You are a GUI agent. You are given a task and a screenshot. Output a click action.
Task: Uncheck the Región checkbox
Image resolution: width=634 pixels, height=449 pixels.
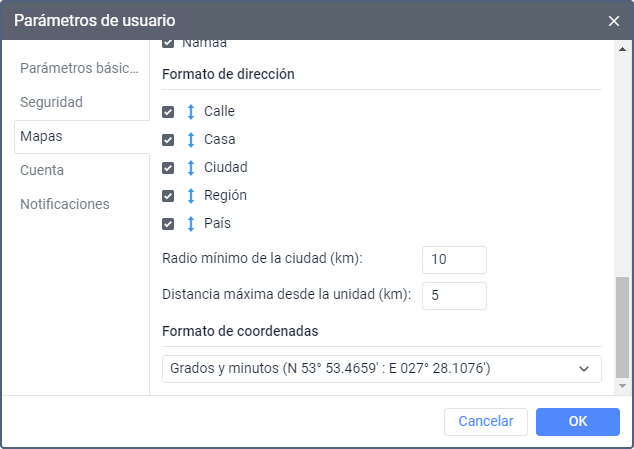[x=168, y=196]
